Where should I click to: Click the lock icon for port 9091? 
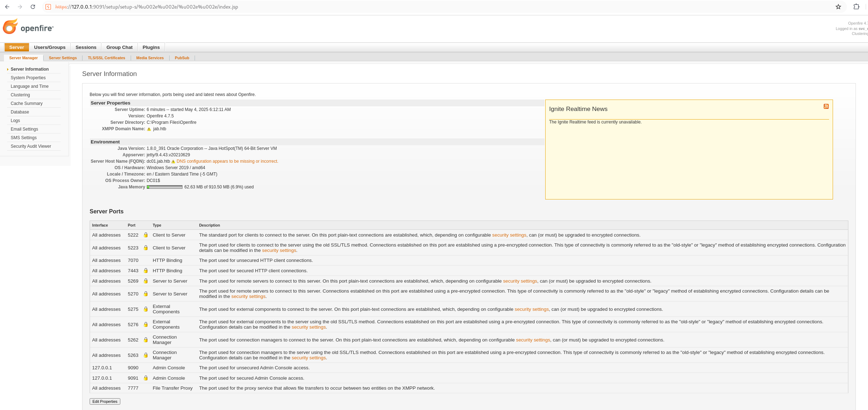click(x=146, y=378)
